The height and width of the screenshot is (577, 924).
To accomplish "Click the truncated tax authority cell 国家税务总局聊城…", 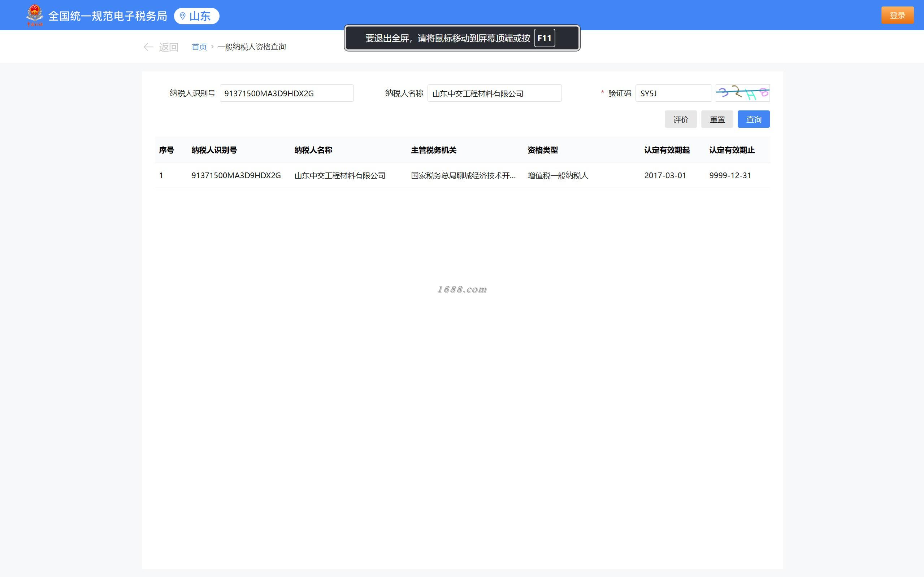I will tap(463, 175).
